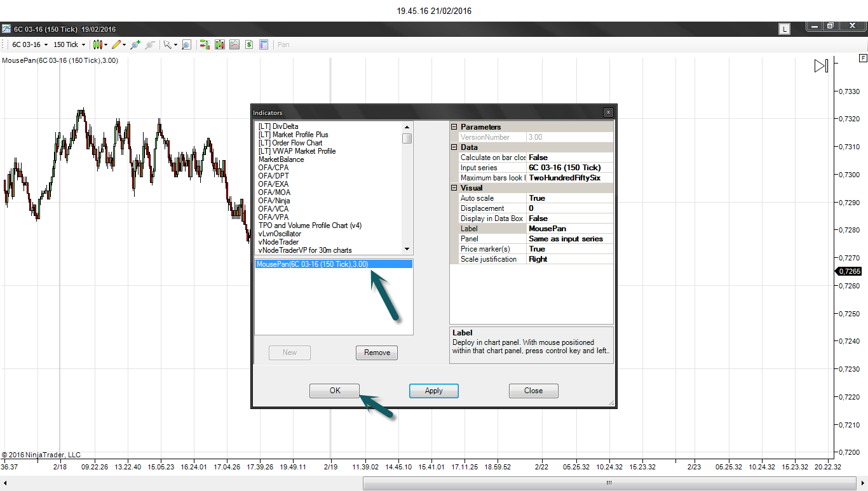Expand the cursor type dropdown arrow

[x=175, y=45]
